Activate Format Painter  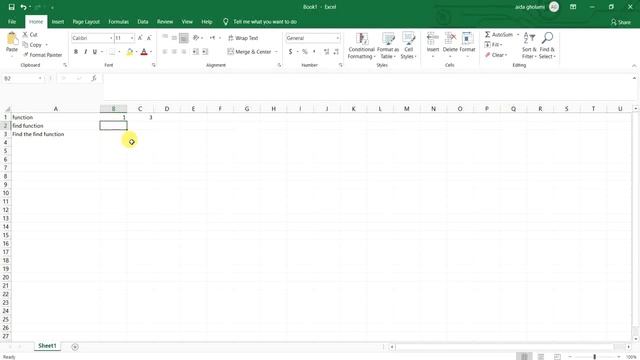point(42,55)
